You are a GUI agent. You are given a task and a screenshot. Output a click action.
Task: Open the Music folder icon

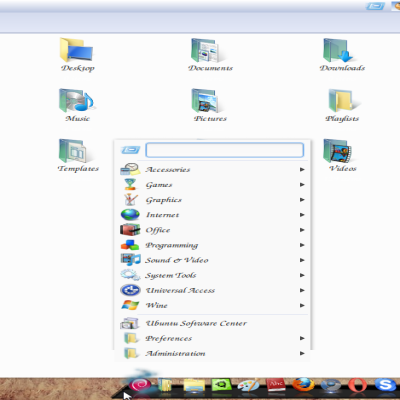point(77,105)
